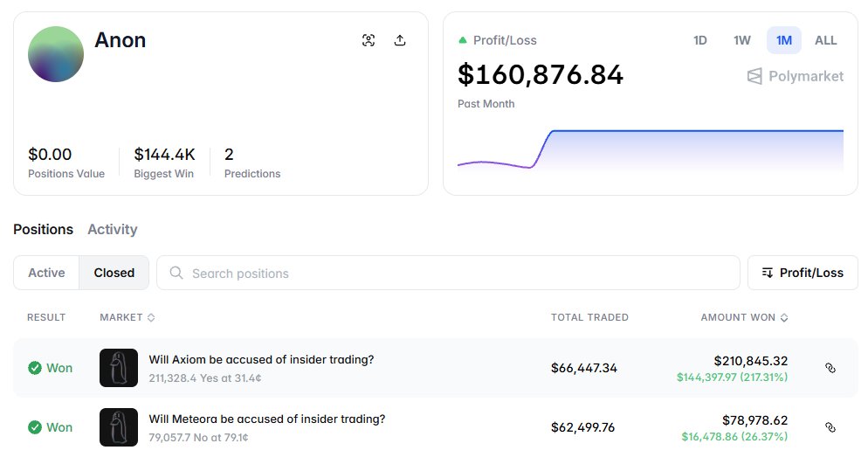Open the Positions tab

click(x=44, y=229)
